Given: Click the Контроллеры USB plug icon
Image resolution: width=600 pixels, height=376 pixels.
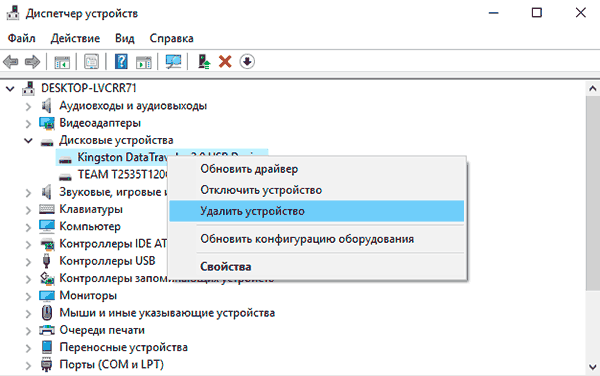Looking at the screenshot, I should [x=46, y=261].
